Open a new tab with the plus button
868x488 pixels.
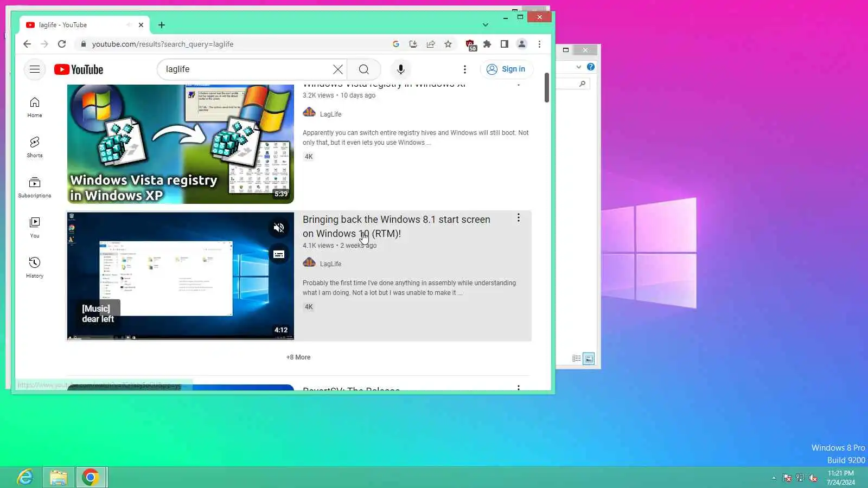[x=162, y=25]
